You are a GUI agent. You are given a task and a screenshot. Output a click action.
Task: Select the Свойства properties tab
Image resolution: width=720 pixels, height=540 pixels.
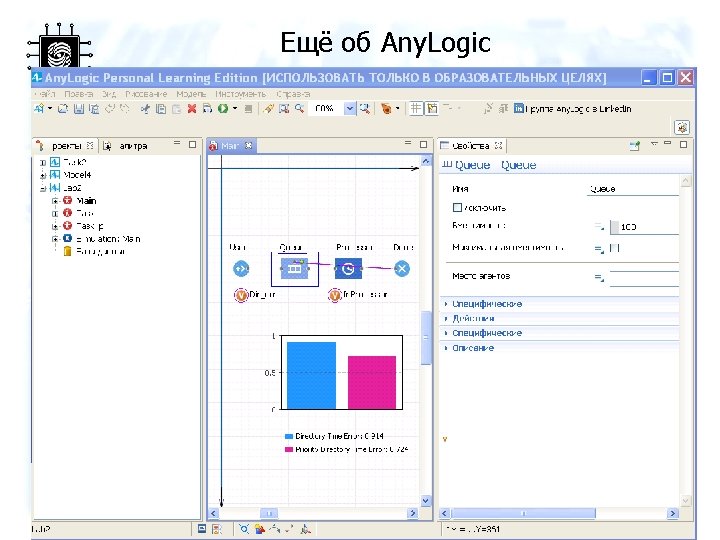(x=472, y=146)
